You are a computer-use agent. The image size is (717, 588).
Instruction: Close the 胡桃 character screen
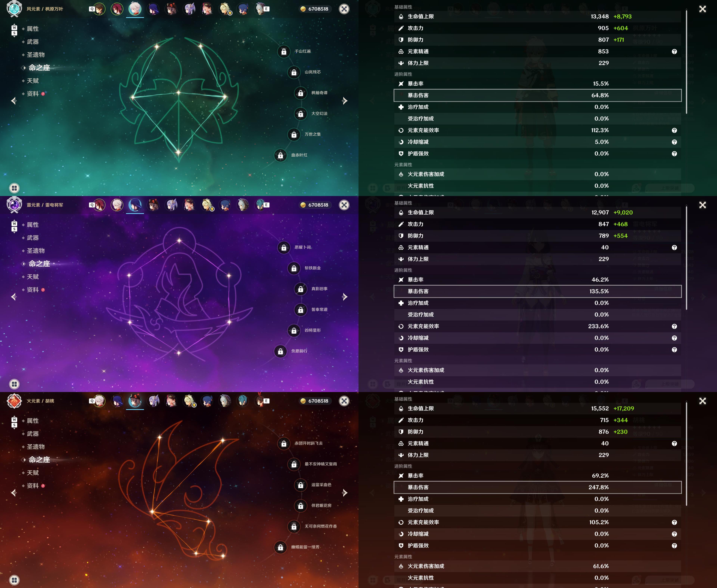point(344,401)
